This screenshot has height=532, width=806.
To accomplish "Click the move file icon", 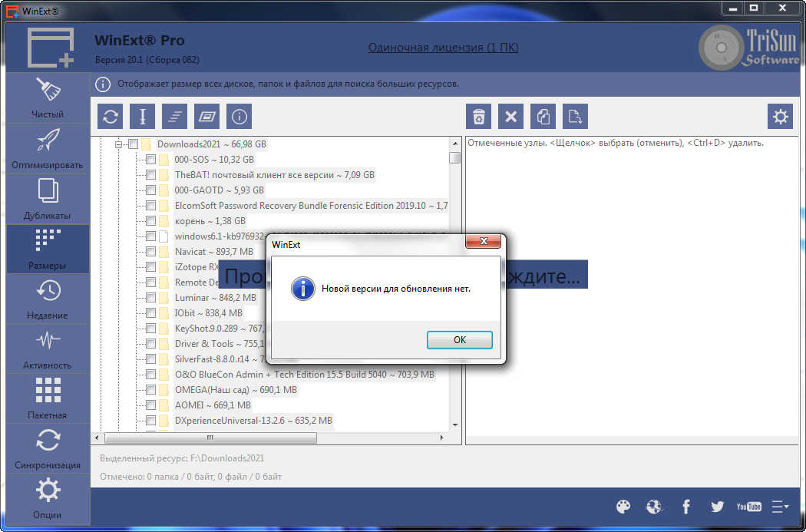I will point(575,117).
